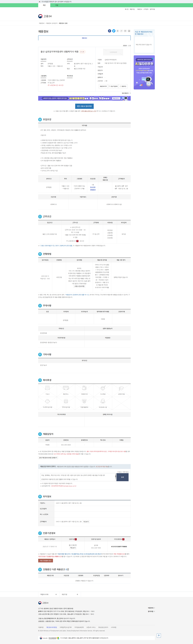Click the 약도보기 button

tap(73, 548)
